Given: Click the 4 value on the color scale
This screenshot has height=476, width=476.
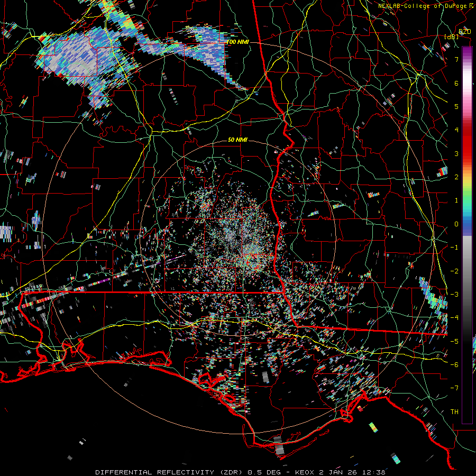Looking at the screenshot, I should [456, 130].
